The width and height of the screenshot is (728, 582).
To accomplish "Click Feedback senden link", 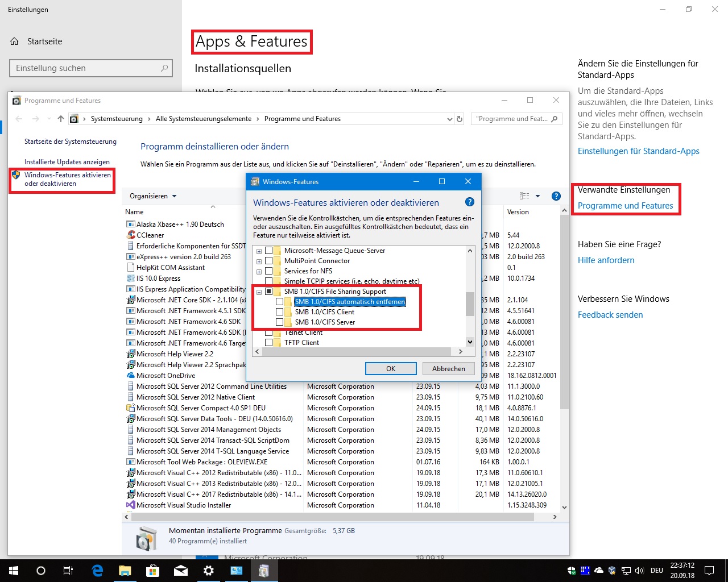I will 610,315.
